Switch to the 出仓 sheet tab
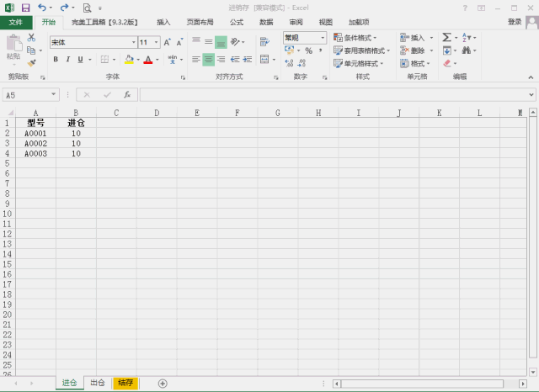Viewport: 539px width, 392px height. pyautogui.click(x=98, y=383)
